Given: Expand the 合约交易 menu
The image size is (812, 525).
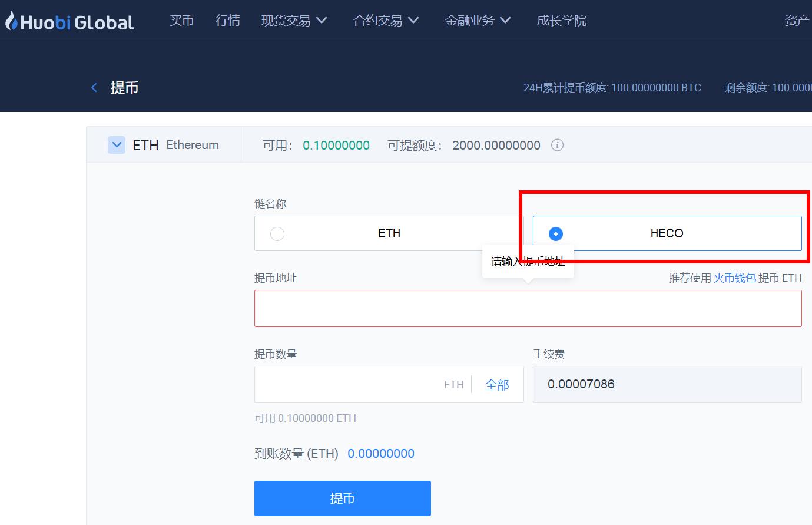Looking at the screenshot, I should (x=386, y=21).
